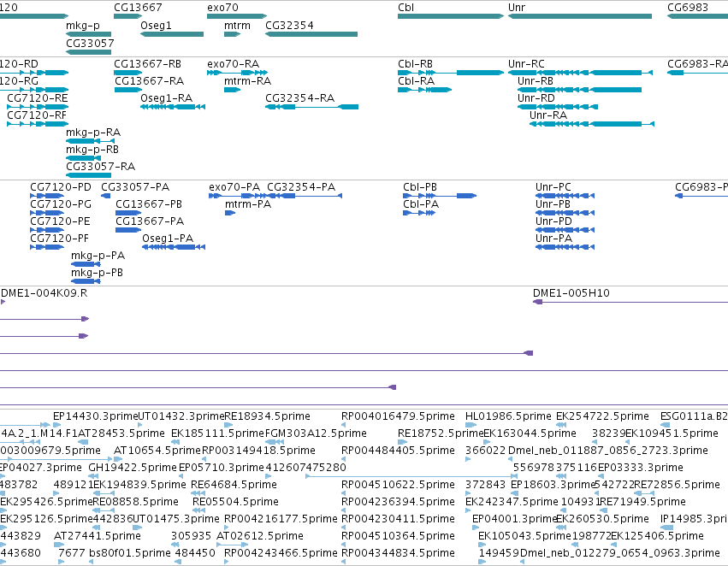
Task: Click EST RE05504.5prime
Action: 235,502
